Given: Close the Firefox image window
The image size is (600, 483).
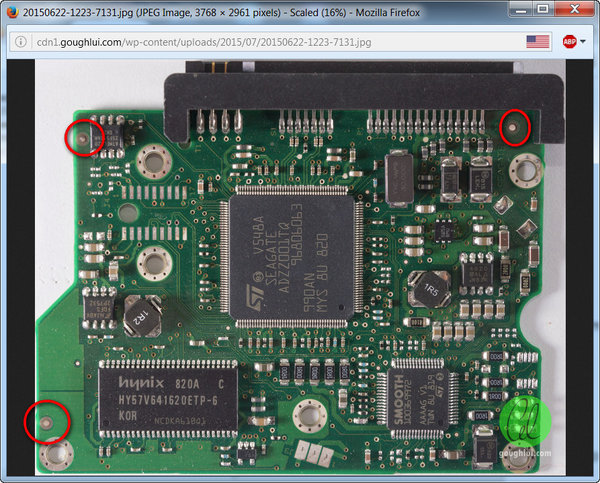Looking at the screenshot, I should pyautogui.click(x=574, y=9).
